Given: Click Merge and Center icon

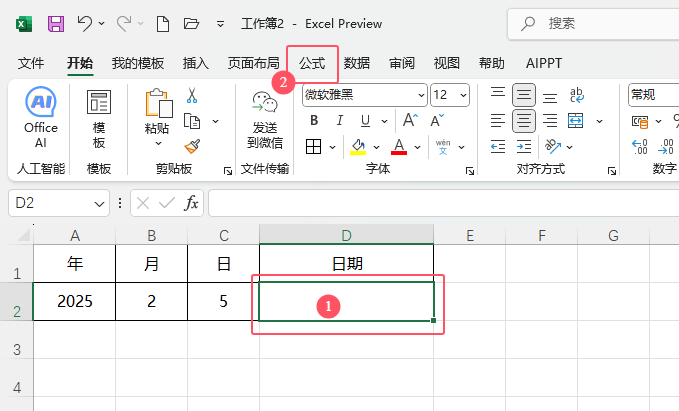Looking at the screenshot, I should [x=576, y=121].
